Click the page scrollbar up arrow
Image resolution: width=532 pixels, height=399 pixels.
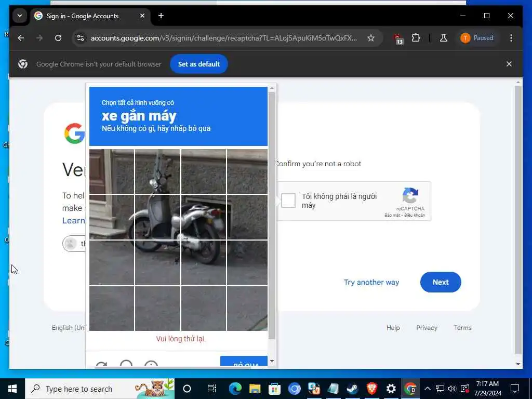tap(518, 83)
